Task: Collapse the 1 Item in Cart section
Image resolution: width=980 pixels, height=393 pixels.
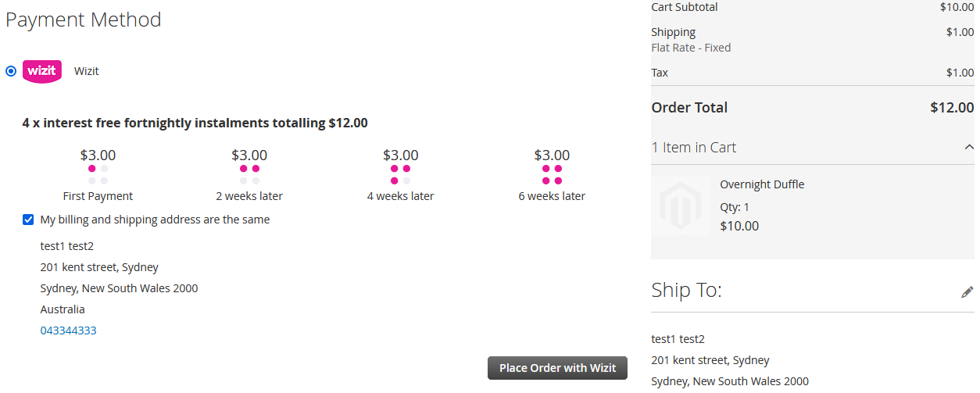Action: pos(813,147)
